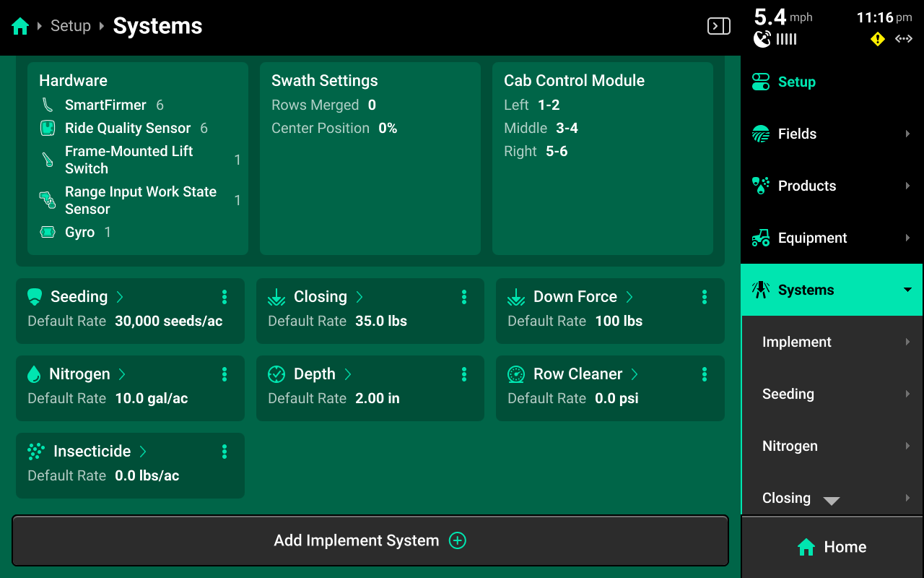Click the 0.0 lbs/ac Insecticide value
This screenshot has height=578, width=924.
pyautogui.click(x=147, y=475)
